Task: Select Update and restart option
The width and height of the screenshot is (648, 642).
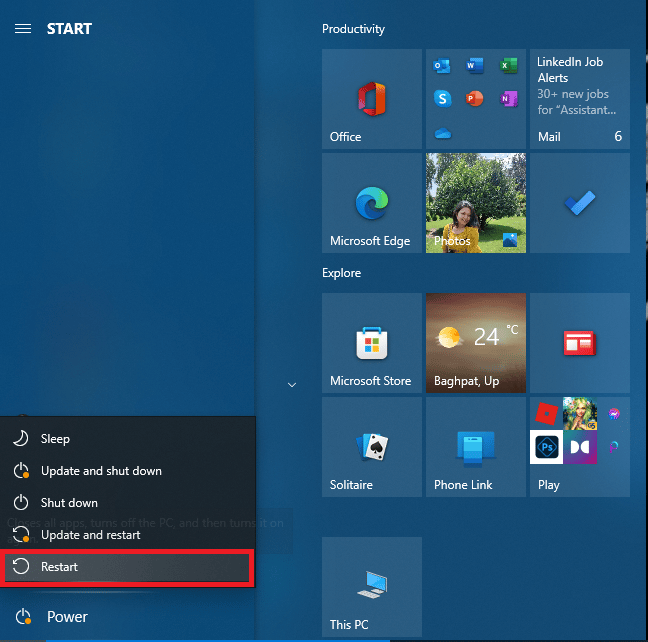Action: coord(128,535)
